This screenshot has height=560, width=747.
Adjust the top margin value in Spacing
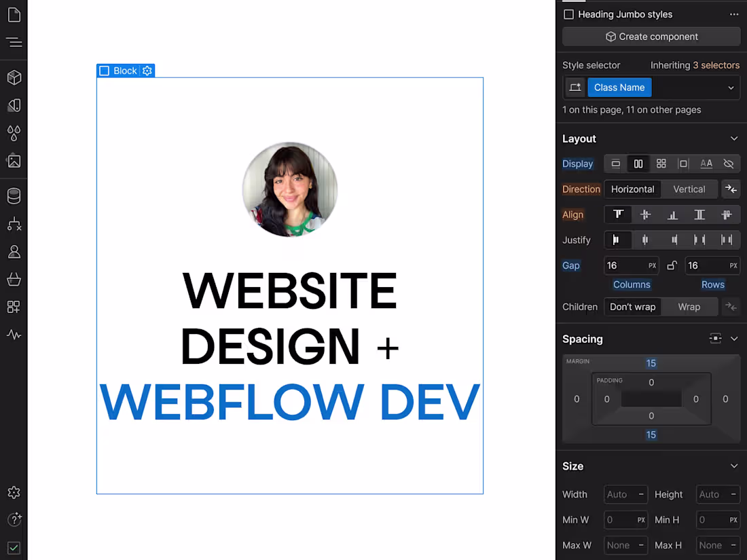pos(651,363)
